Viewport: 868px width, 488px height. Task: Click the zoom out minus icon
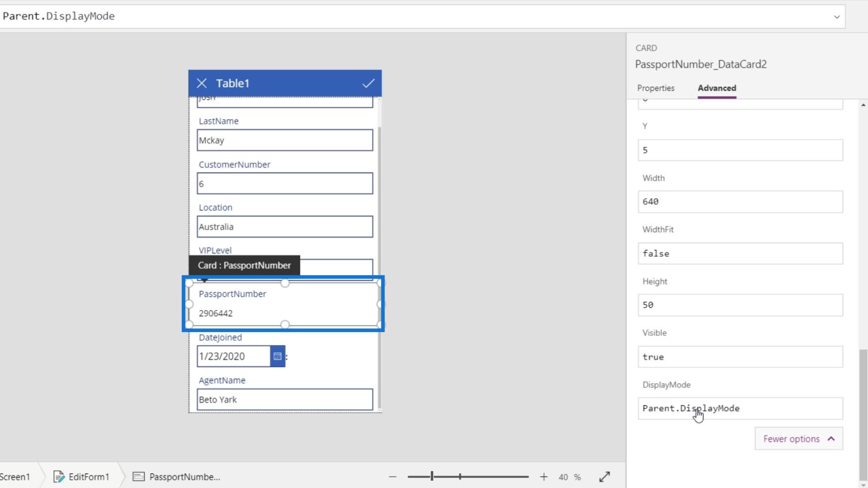tap(393, 477)
